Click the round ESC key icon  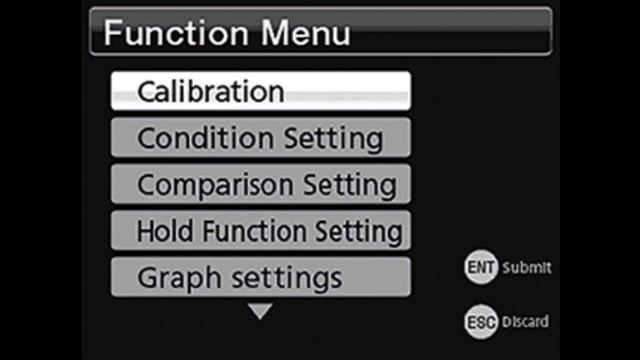tap(481, 322)
